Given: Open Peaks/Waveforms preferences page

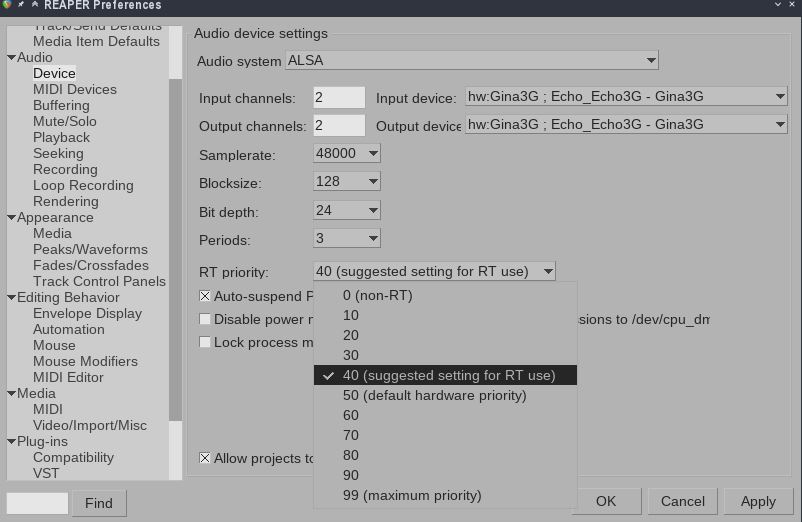Looking at the screenshot, I should coord(90,249).
